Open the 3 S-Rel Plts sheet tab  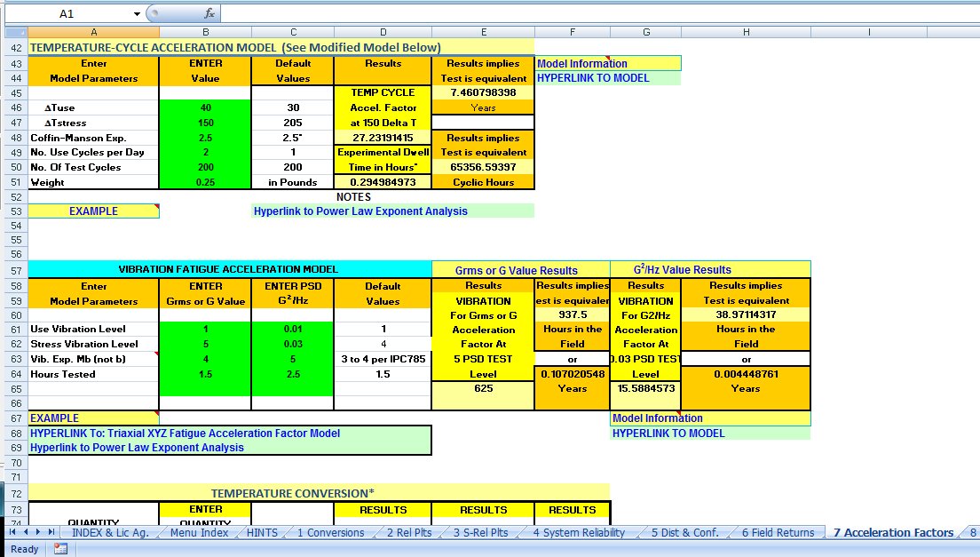click(481, 533)
